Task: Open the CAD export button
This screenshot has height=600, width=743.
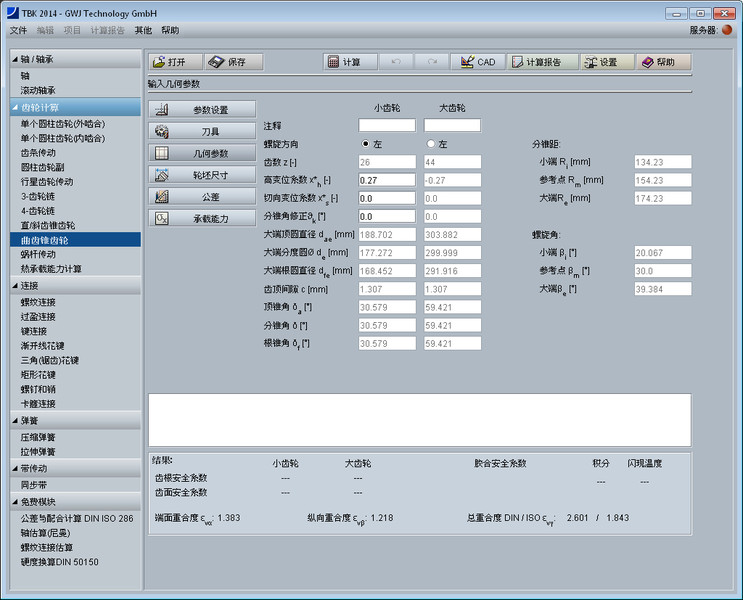Action: [x=477, y=62]
